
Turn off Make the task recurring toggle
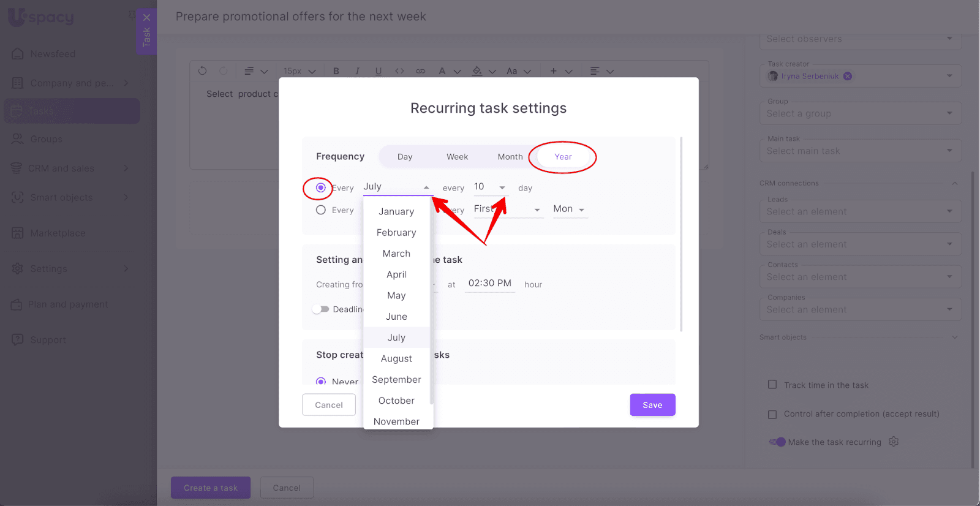(x=777, y=442)
